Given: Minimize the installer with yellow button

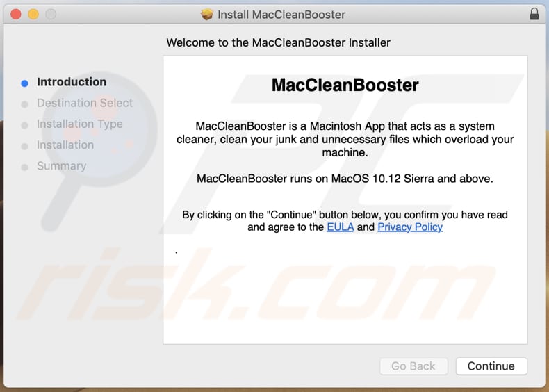Looking at the screenshot, I should [33, 14].
